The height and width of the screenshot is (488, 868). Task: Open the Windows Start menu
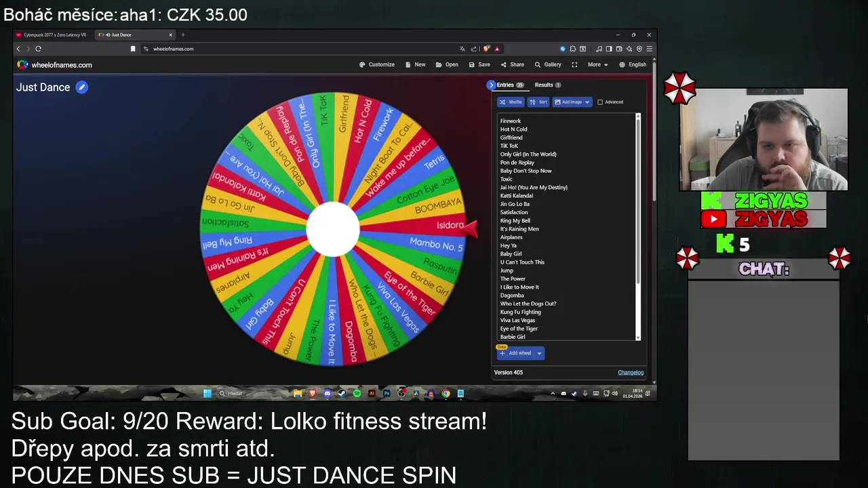(208, 393)
